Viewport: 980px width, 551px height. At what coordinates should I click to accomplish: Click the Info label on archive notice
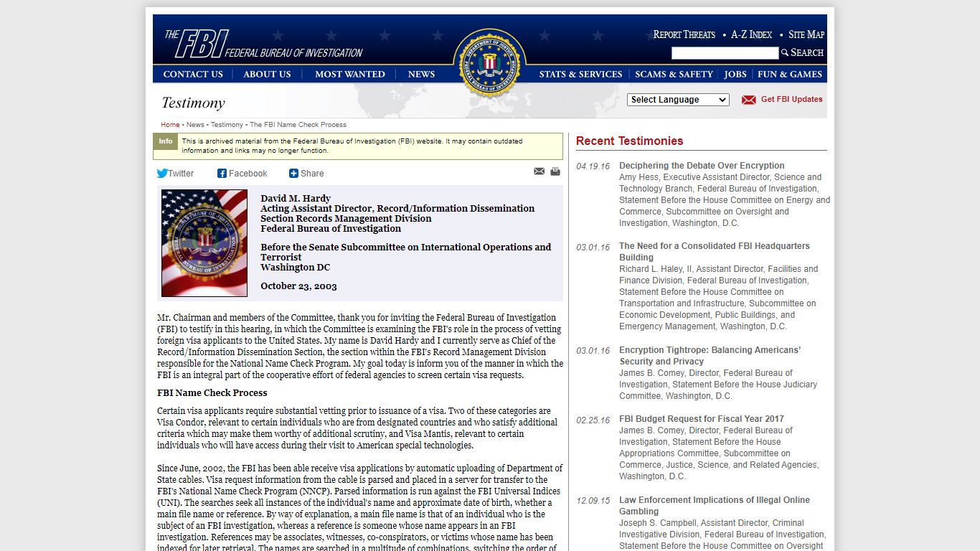pos(166,141)
